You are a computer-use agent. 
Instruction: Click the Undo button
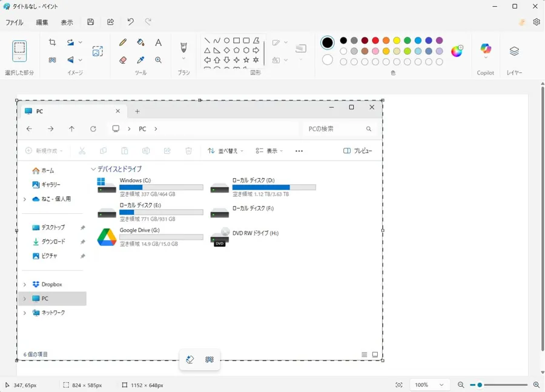(130, 22)
